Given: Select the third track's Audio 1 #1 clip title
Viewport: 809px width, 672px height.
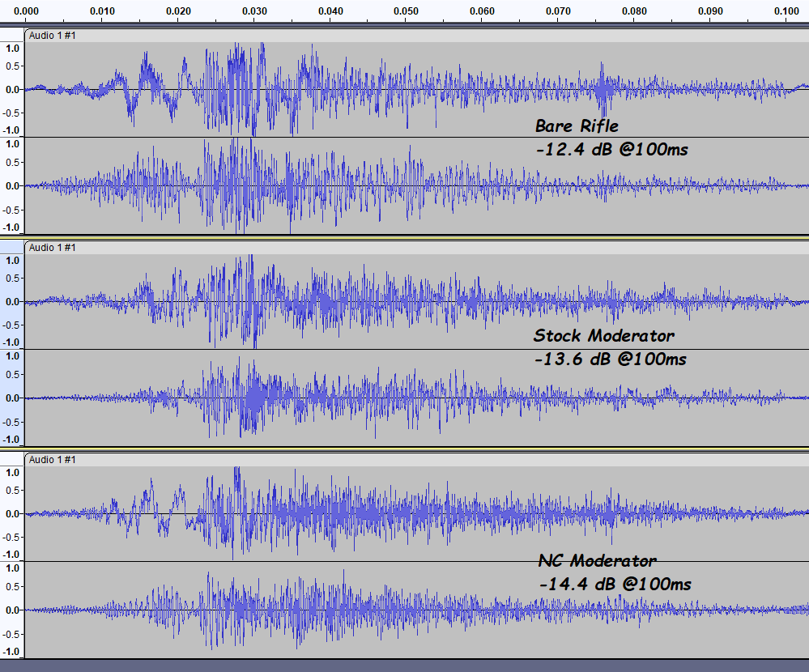Looking at the screenshot, I should coord(52,460).
